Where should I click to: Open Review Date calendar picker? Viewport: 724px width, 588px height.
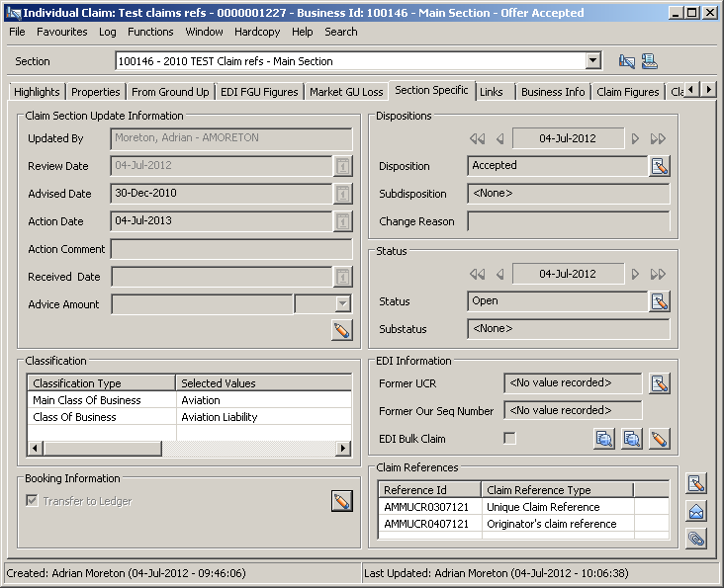[x=342, y=166]
